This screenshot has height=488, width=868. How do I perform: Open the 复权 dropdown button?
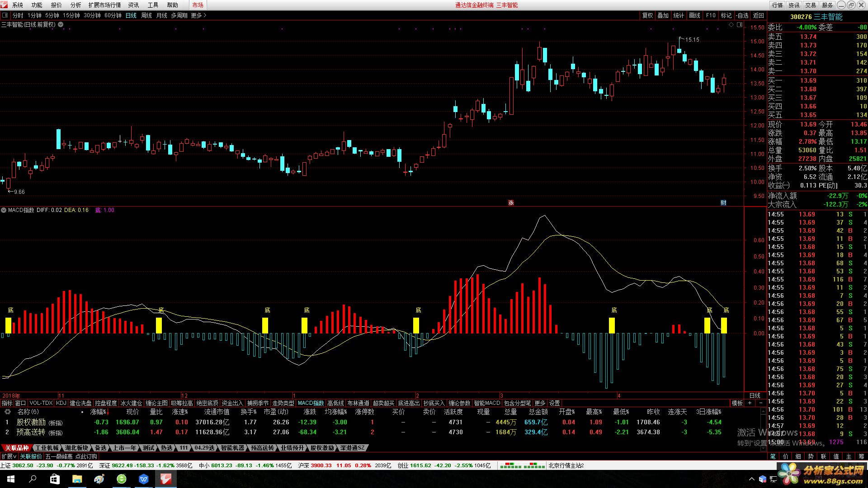coord(647,15)
